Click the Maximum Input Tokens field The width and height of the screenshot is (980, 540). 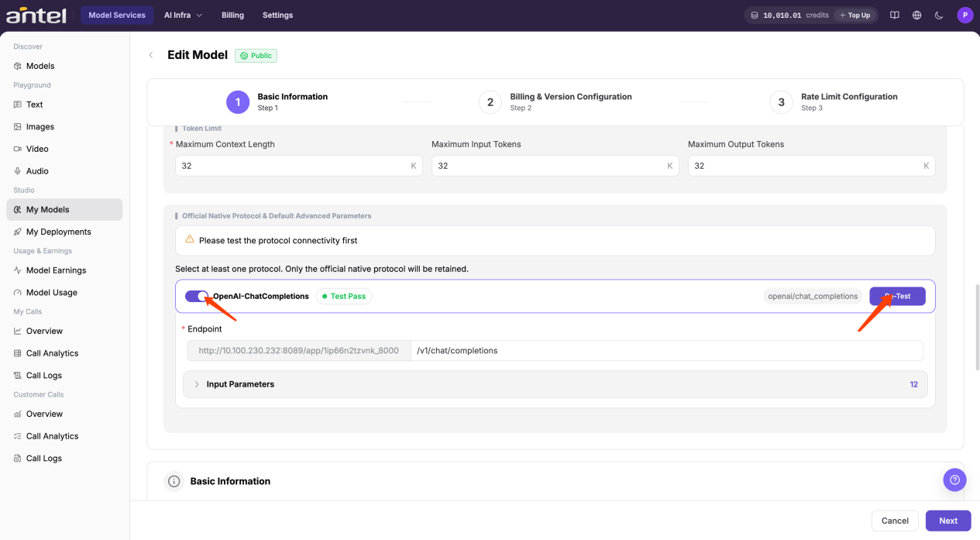555,166
